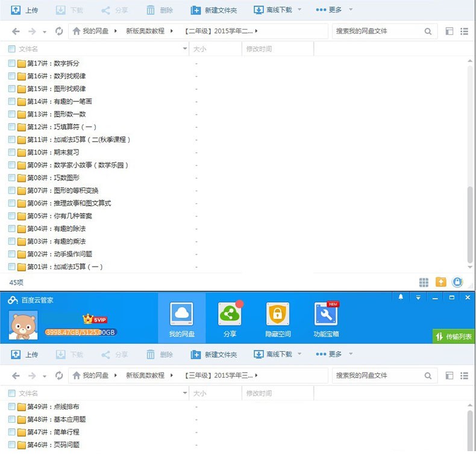Expand arrow after 【二年级】 breadcrumb

(256, 31)
